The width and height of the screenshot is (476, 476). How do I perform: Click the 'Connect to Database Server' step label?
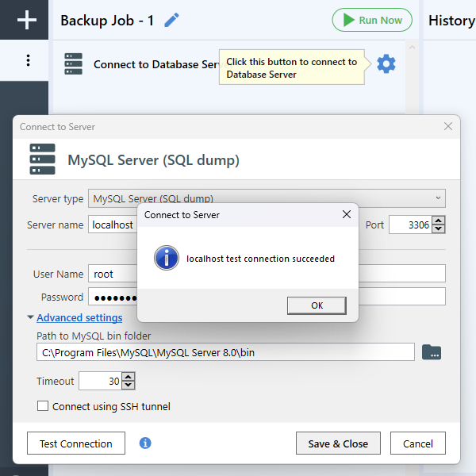tap(156, 64)
